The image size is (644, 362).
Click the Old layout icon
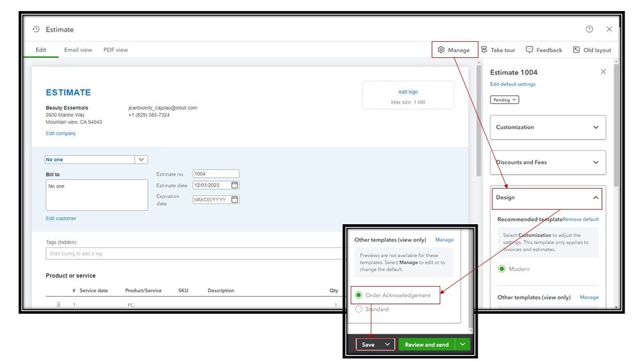pos(576,50)
